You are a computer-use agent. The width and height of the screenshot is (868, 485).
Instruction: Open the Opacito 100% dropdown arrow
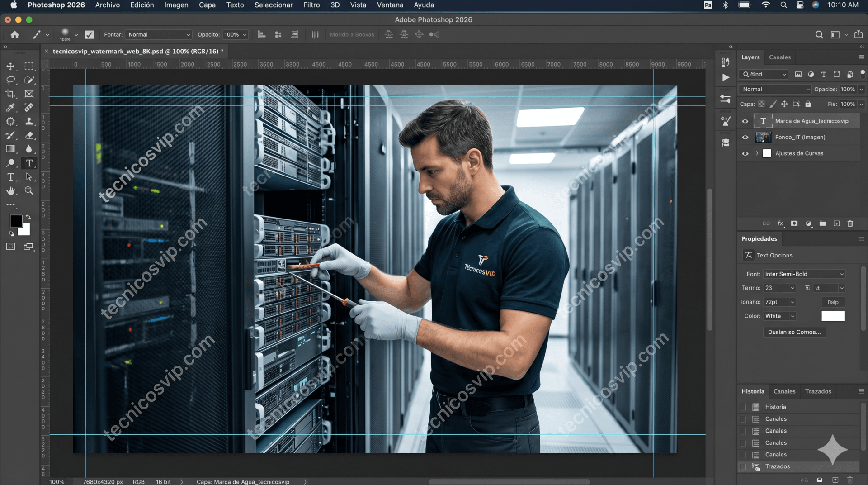(x=245, y=34)
